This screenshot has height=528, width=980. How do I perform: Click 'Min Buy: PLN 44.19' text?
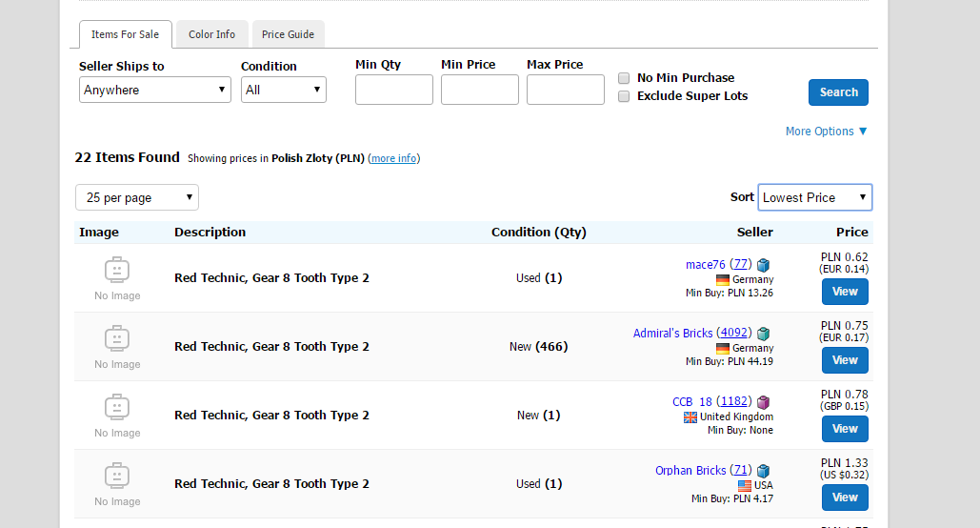[730, 361]
